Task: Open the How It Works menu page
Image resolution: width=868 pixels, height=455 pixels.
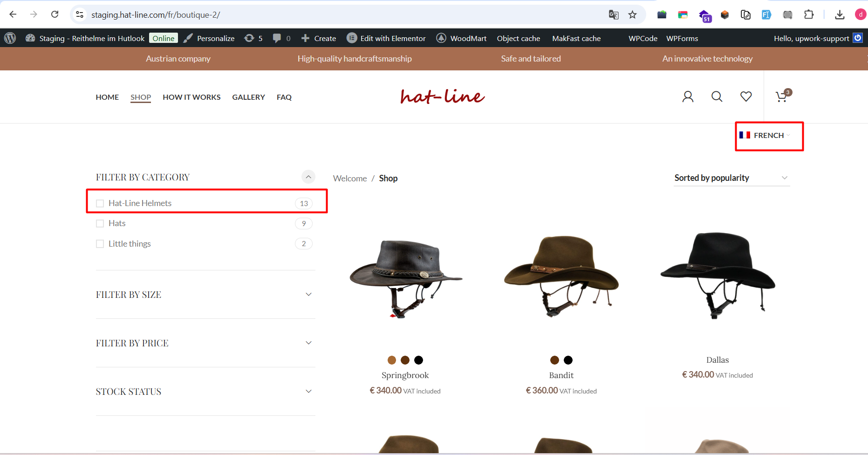Action: tap(191, 97)
